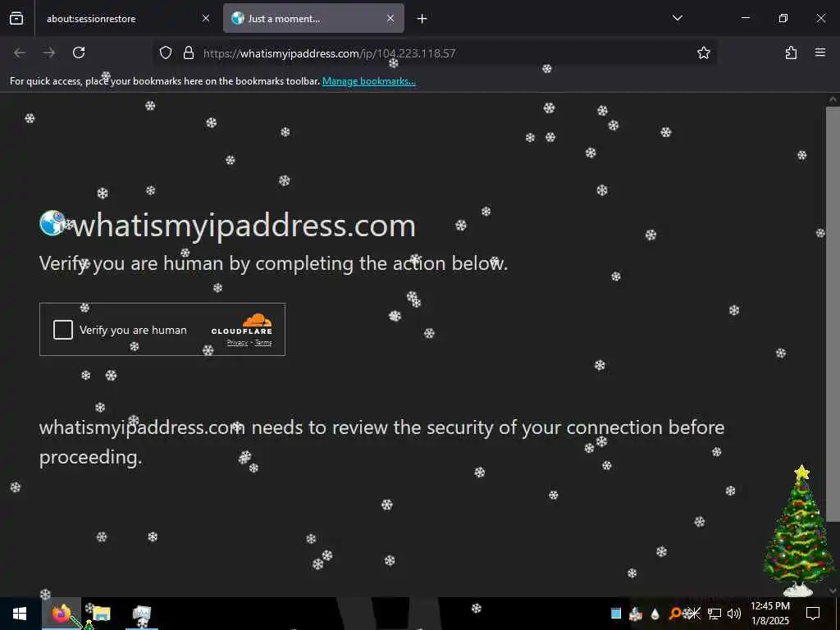Click the Cloudflare logo

(242, 324)
